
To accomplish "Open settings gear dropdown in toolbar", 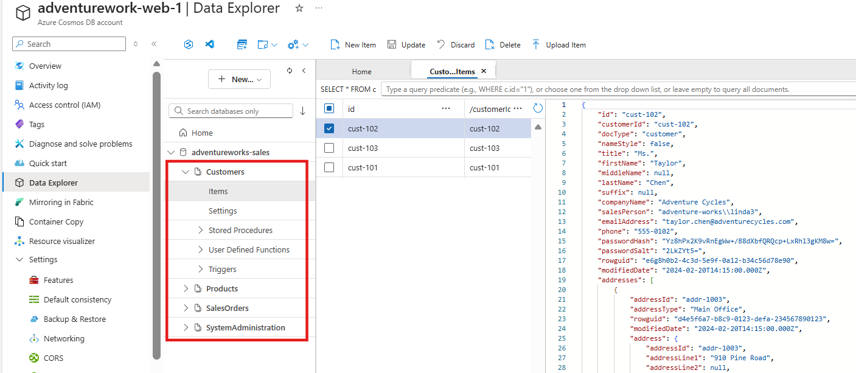I will pos(298,45).
